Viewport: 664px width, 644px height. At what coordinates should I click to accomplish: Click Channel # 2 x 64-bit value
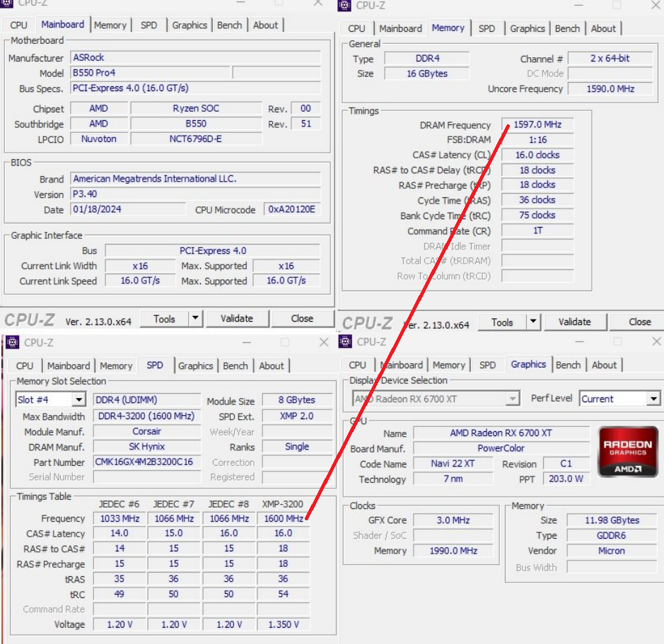coord(610,58)
